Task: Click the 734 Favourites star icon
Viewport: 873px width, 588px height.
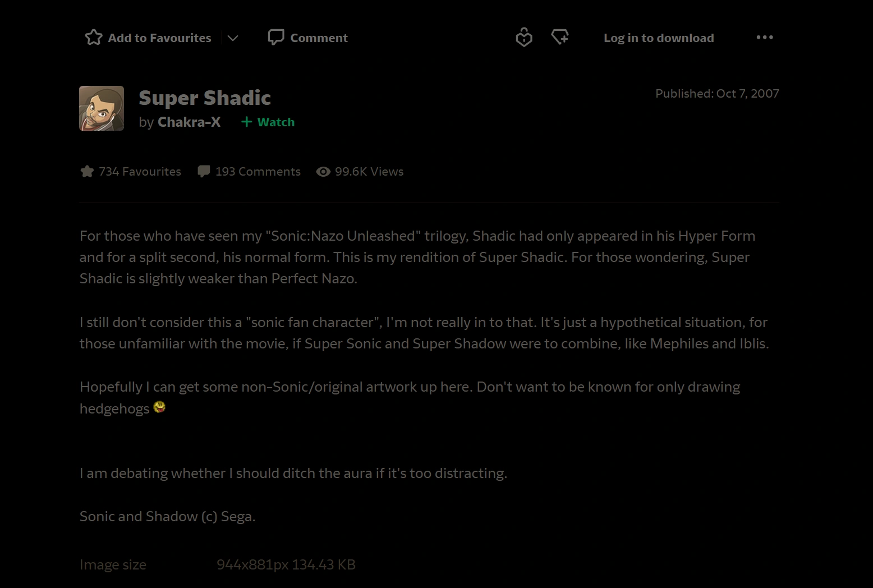Action: click(x=87, y=172)
